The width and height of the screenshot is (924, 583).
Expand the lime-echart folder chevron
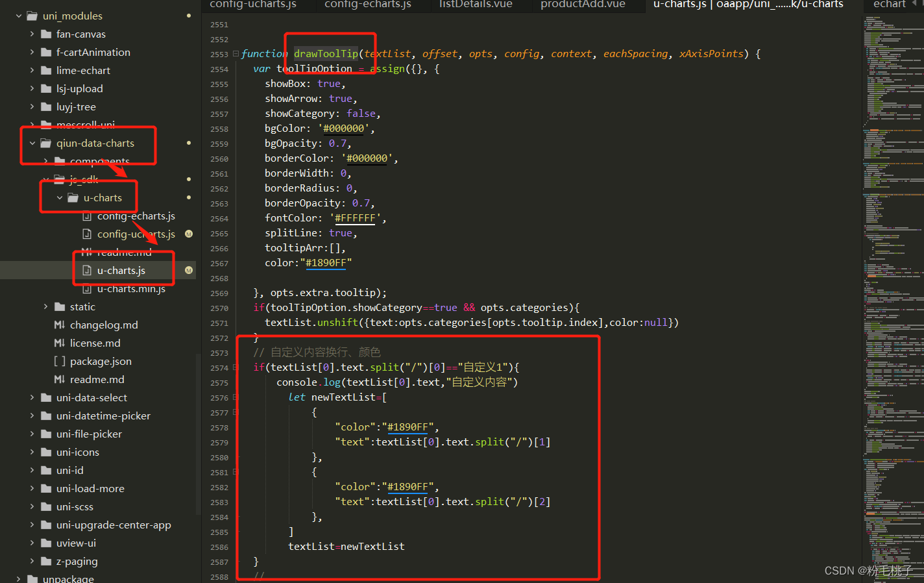32,70
